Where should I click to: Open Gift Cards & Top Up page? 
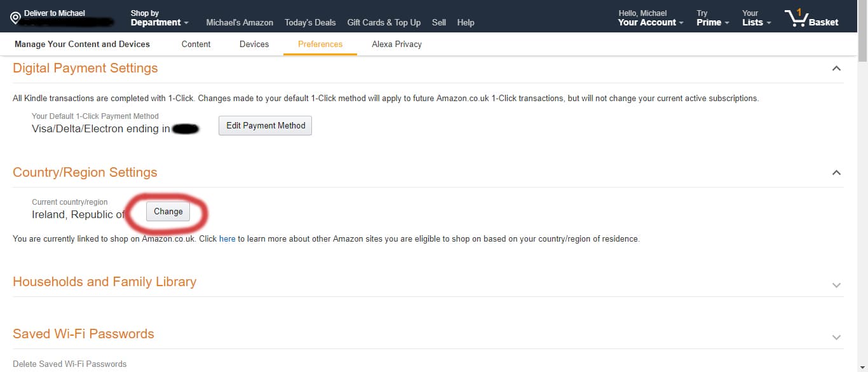(x=384, y=22)
